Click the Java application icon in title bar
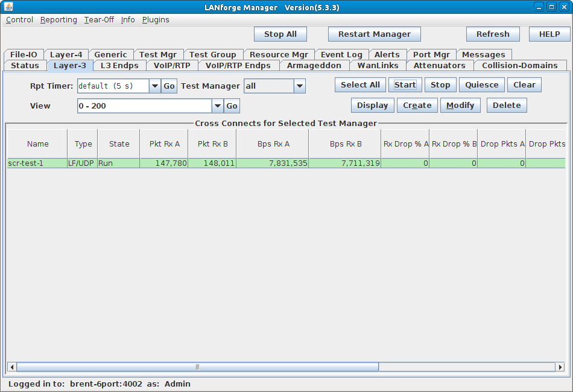Image resolution: width=573 pixels, height=392 pixels. click(8, 7)
